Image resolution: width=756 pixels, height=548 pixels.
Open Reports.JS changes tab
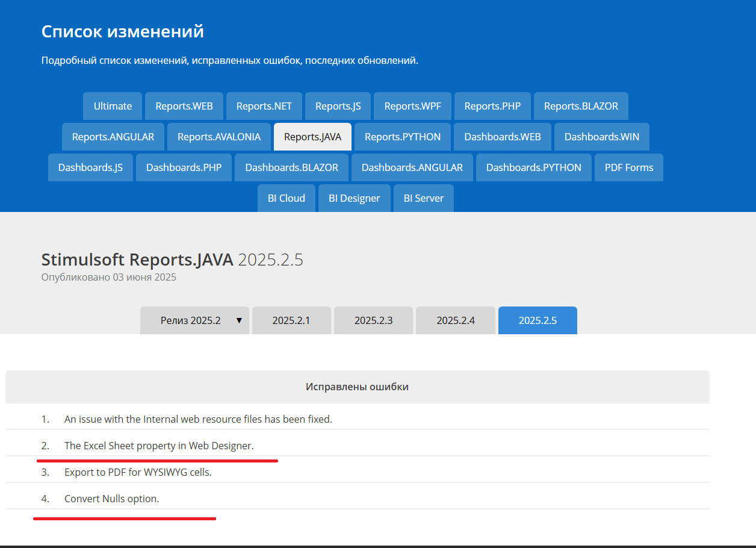[338, 106]
